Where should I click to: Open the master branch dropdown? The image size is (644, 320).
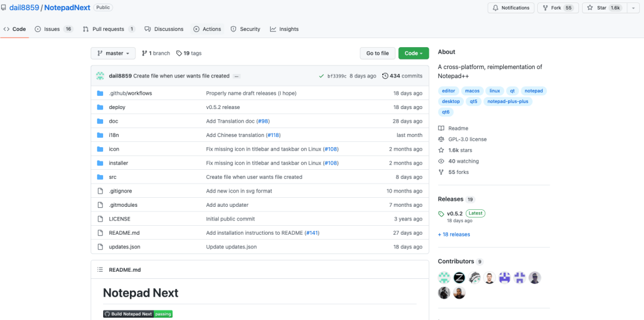click(113, 54)
